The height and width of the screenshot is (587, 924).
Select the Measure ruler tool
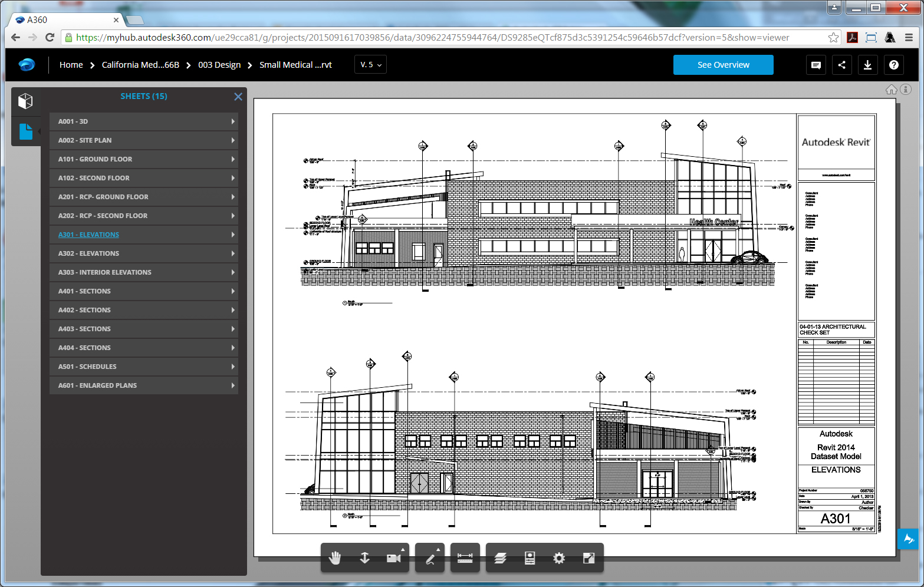click(465, 558)
